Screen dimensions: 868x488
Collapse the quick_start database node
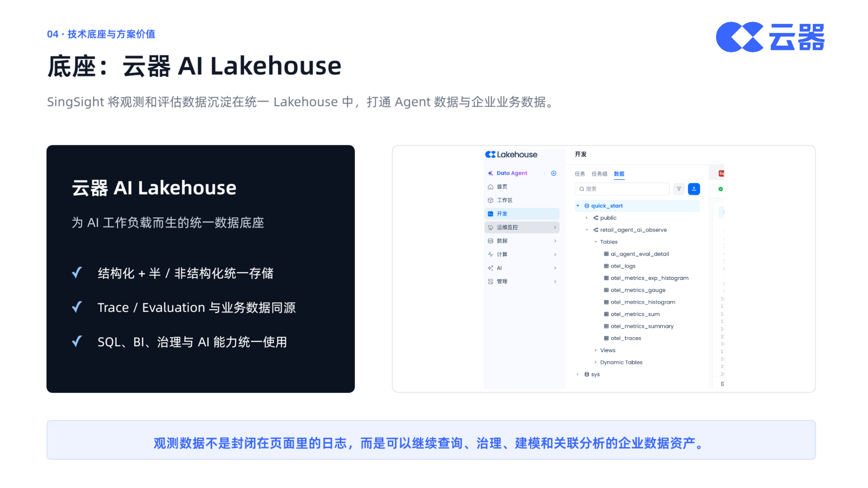[578, 206]
